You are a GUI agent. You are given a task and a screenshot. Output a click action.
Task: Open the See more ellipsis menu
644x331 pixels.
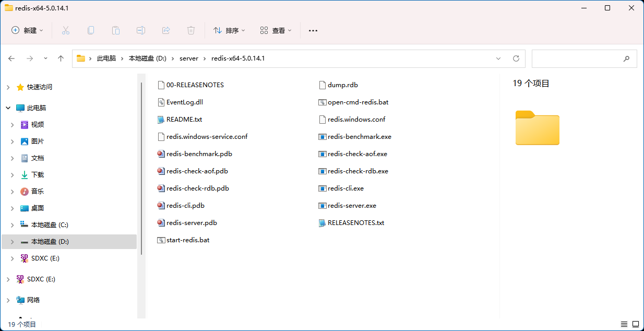[x=313, y=30]
